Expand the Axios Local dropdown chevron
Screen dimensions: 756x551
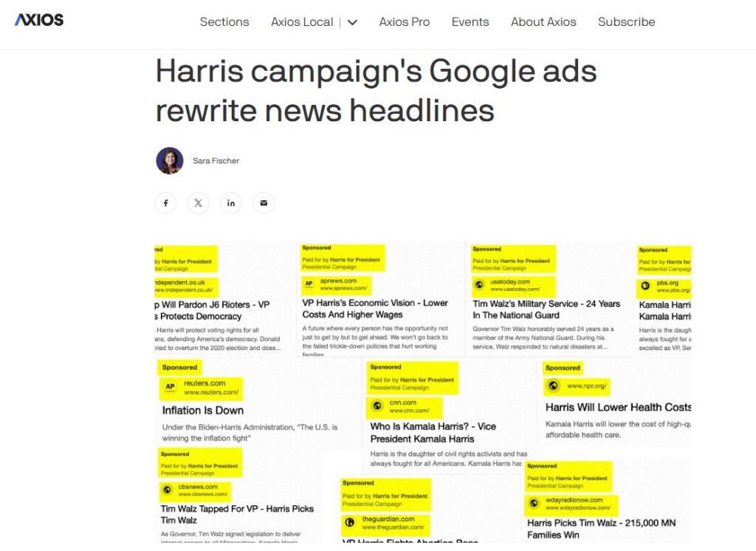tap(352, 22)
